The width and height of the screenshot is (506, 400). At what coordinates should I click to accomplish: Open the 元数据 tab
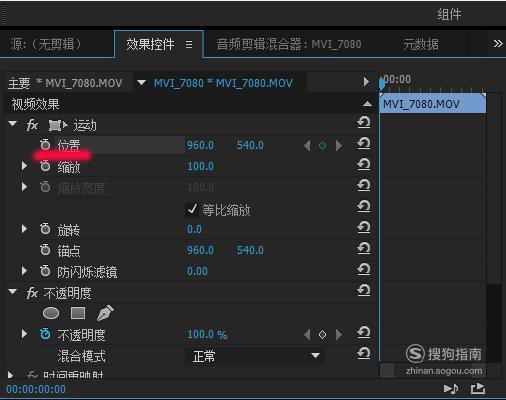421,44
